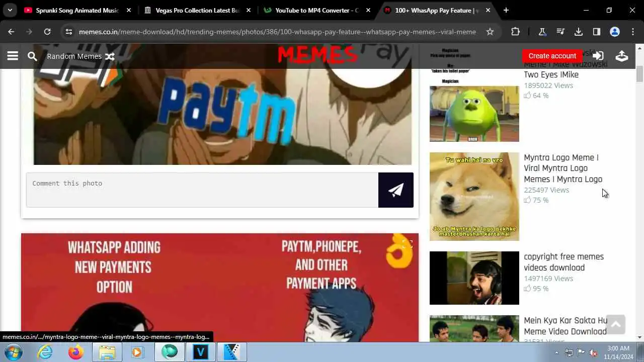This screenshot has width=644, height=362.
Task: Open copyright free memes video thumbnail
Action: [x=474, y=278]
